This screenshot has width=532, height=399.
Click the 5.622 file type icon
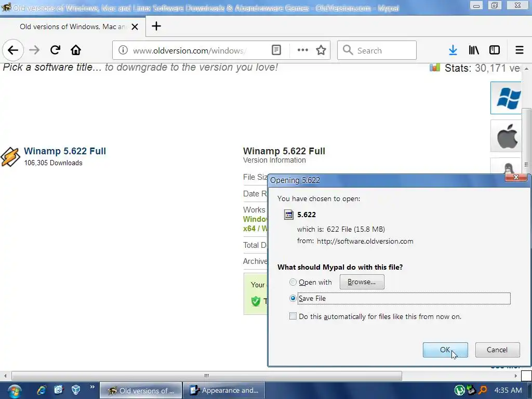coord(289,215)
